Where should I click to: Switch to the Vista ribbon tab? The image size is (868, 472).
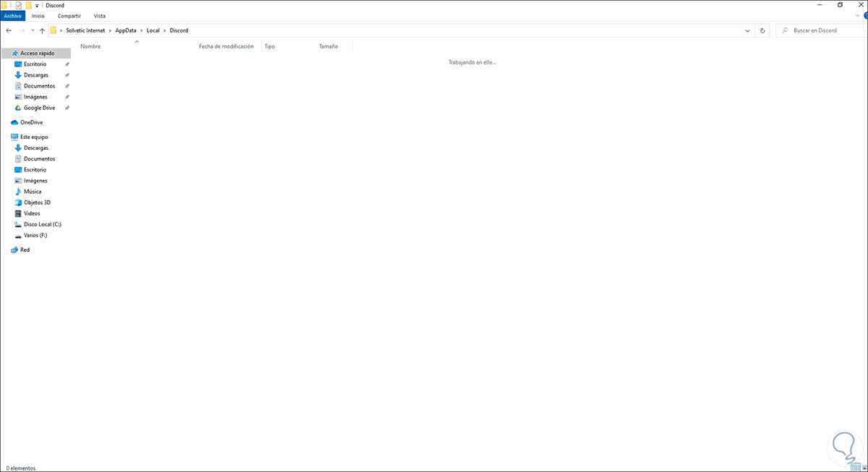tap(100, 15)
